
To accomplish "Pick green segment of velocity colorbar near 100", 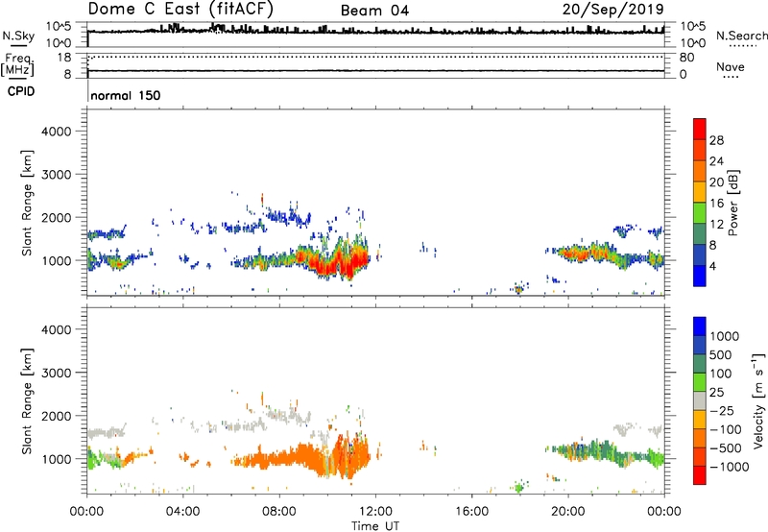I will tap(700, 382).
